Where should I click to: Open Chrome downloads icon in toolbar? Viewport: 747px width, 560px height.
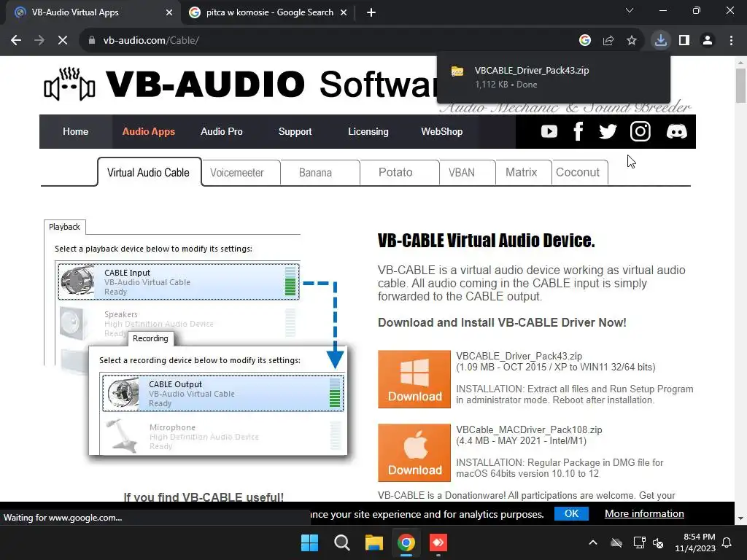(x=660, y=40)
